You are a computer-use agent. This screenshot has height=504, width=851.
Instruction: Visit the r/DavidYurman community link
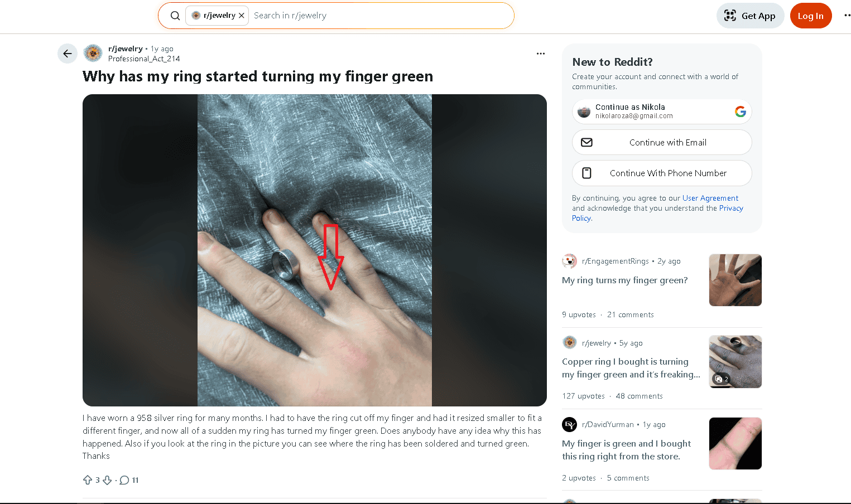(608, 424)
